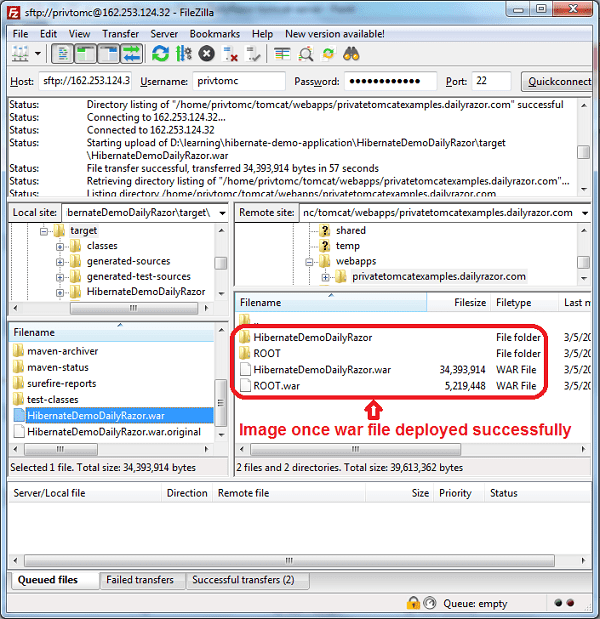This screenshot has height=619, width=600.
Task: Select the remote ROOT folder
Action: [x=267, y=353]
